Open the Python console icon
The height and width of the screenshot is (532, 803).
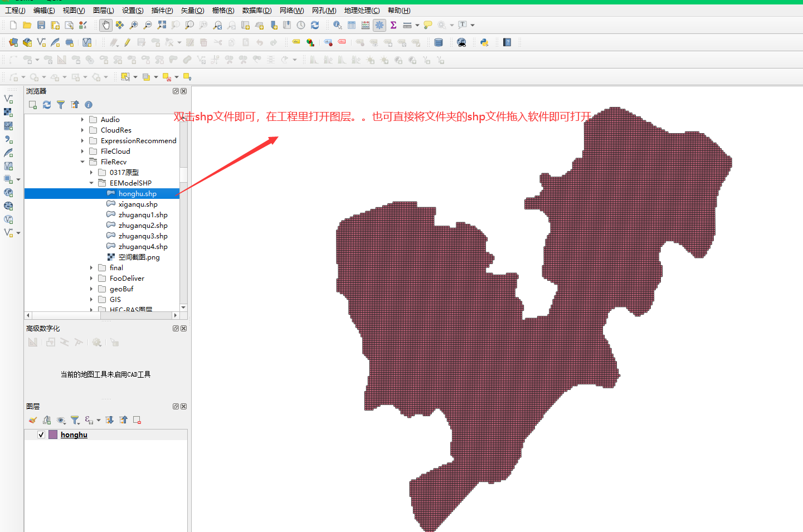click(484, 42)
